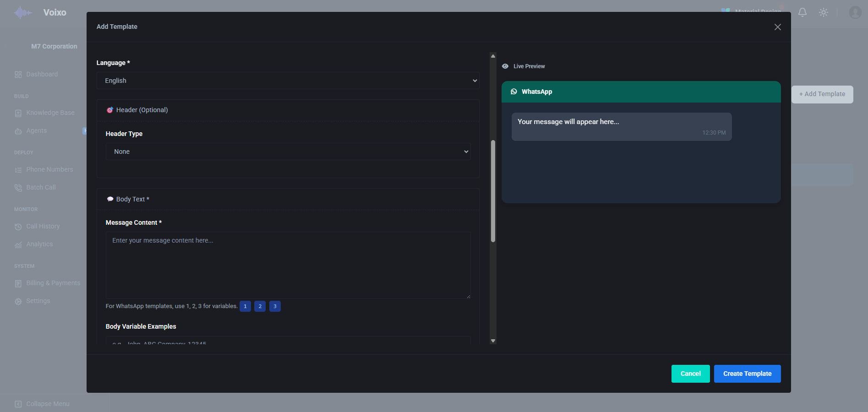Click the Voixo waveform logo

pos(23,12)
